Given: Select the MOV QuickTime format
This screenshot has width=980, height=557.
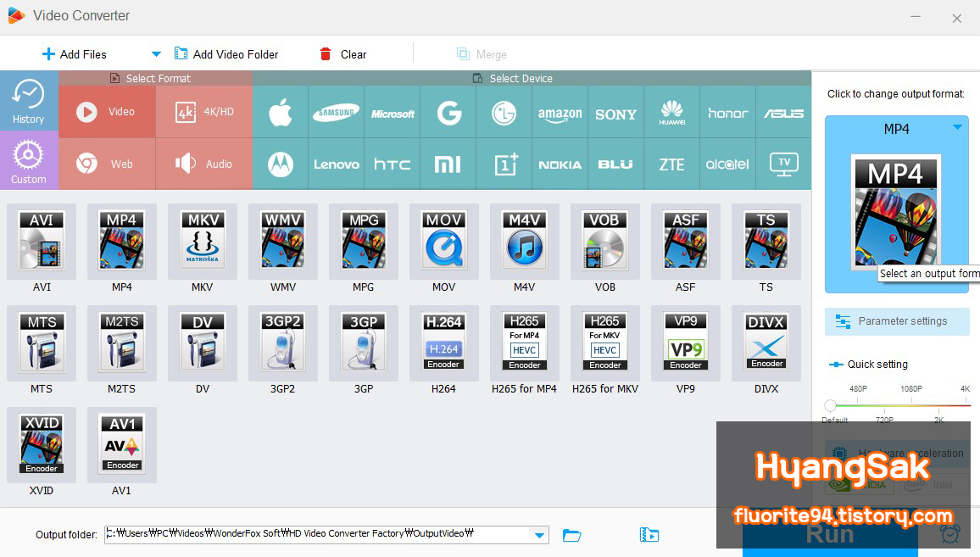Looking at the screenshot, I should [443, 242].
